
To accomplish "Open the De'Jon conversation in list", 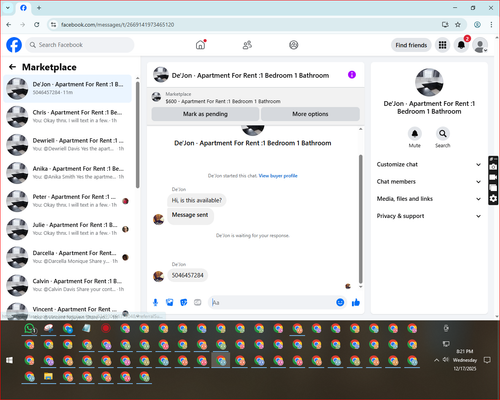I will pos(68,89).
